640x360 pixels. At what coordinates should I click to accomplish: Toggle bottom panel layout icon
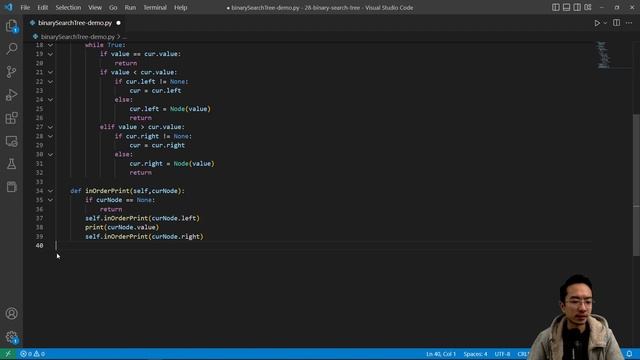tap(566, 7)
